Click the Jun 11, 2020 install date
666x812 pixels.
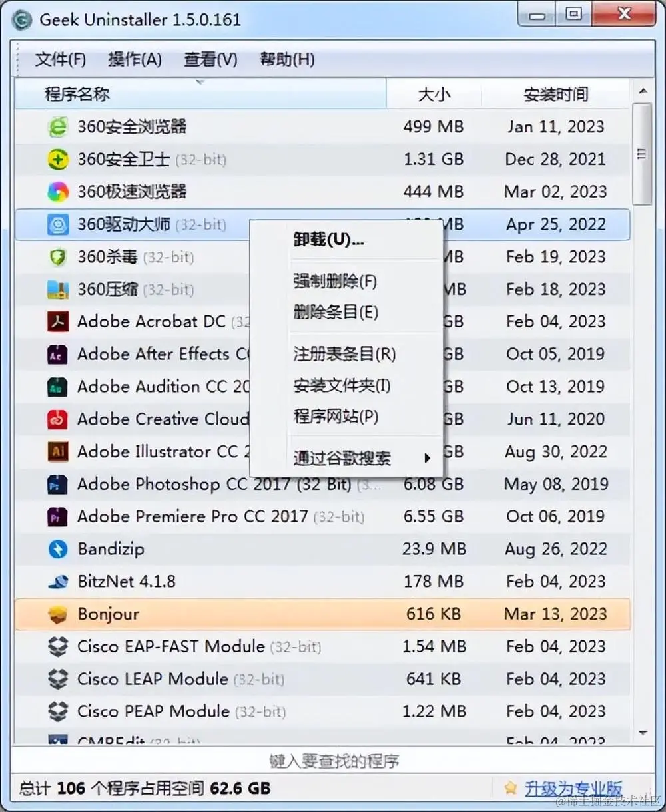tap(555, 419)
